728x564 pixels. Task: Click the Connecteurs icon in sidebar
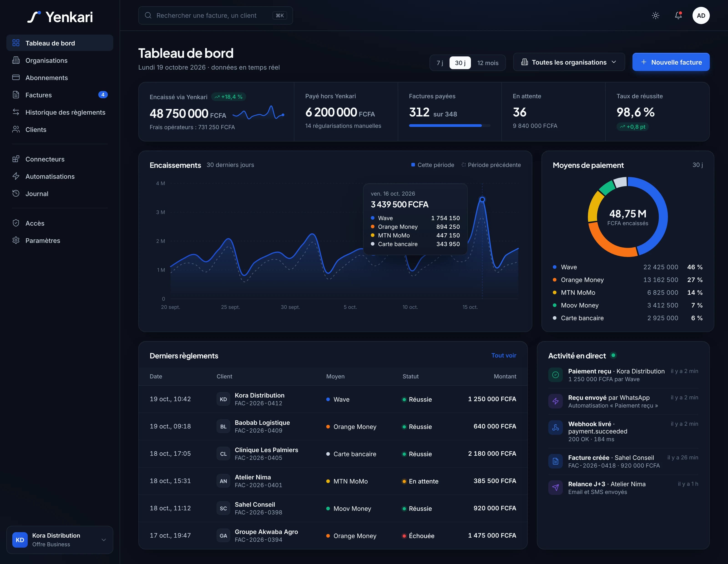coord(16,159)
